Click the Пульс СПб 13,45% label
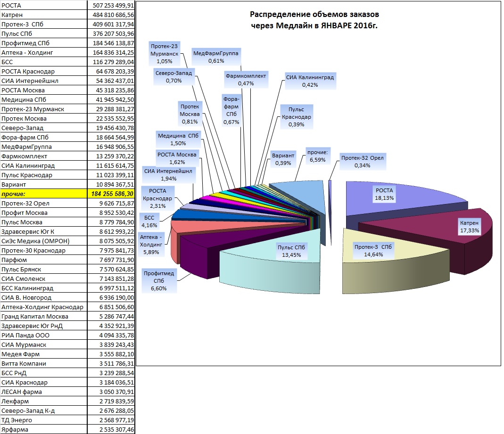 [291, 251]
